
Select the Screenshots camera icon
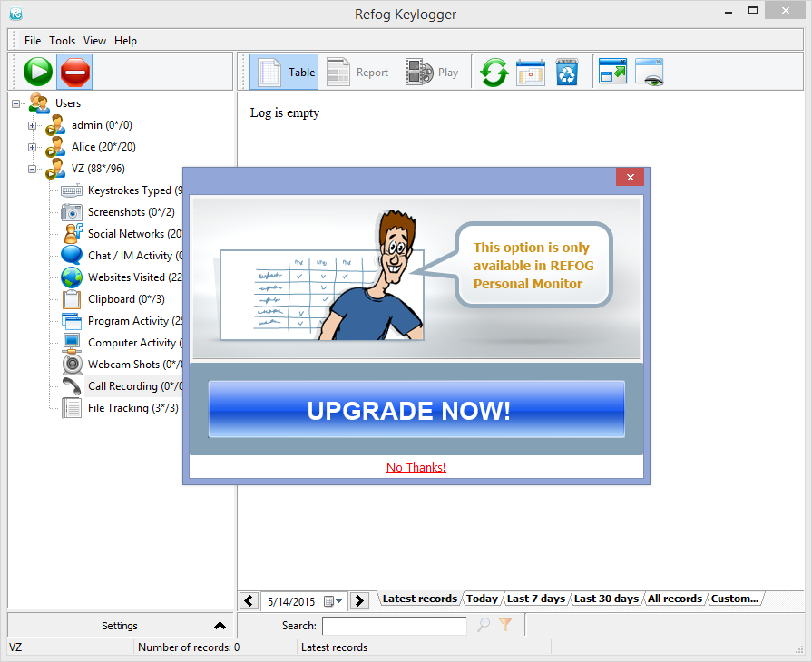72,212
